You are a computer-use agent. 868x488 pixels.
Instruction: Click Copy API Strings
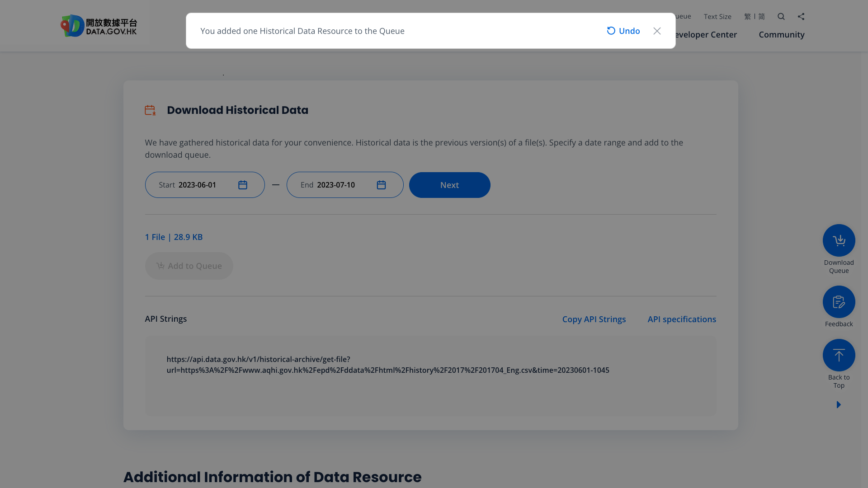594,319
